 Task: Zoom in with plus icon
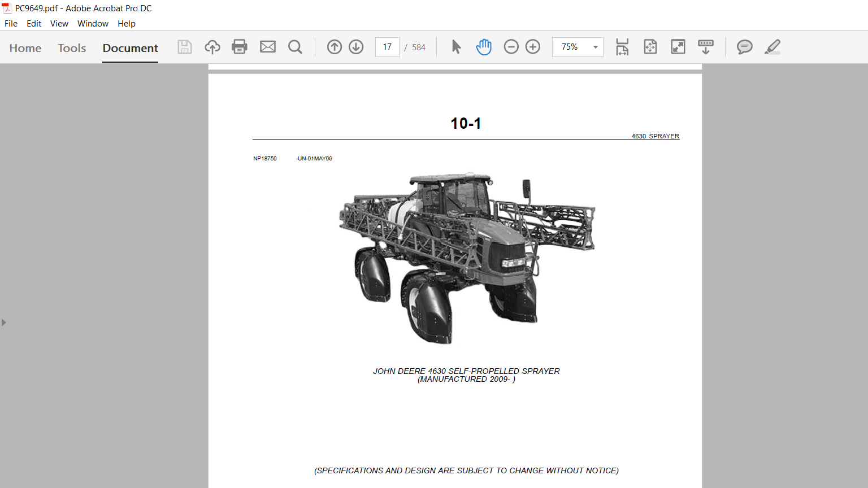point(533,47)
